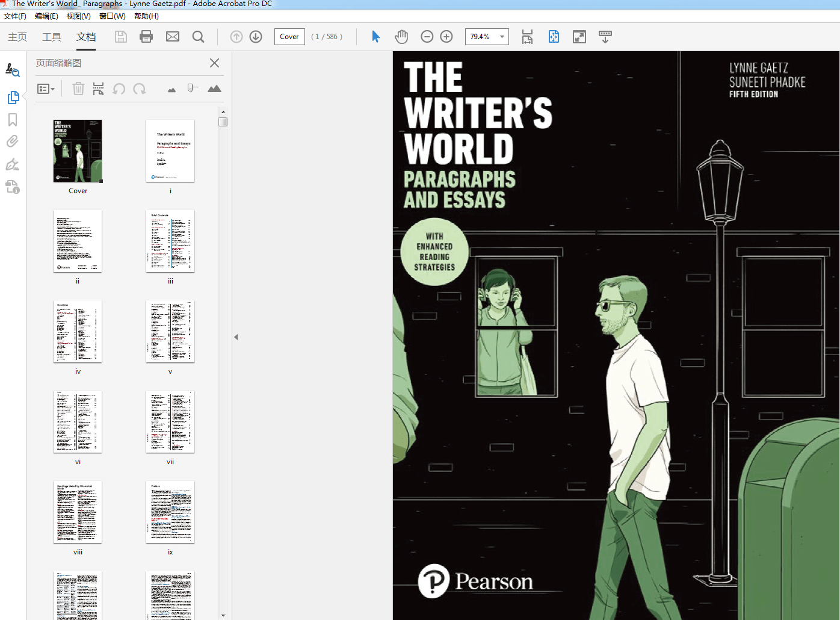Open the Bookmarks panel

pos(13,120)
